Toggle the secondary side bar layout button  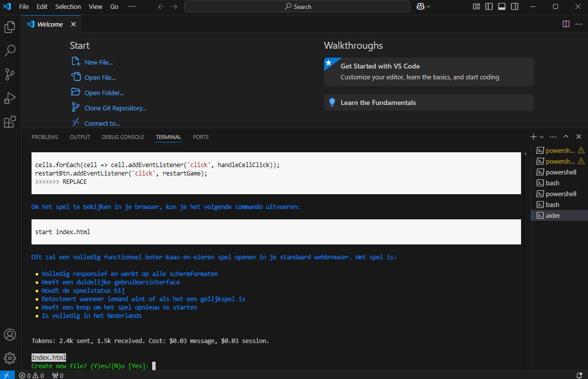515,6
